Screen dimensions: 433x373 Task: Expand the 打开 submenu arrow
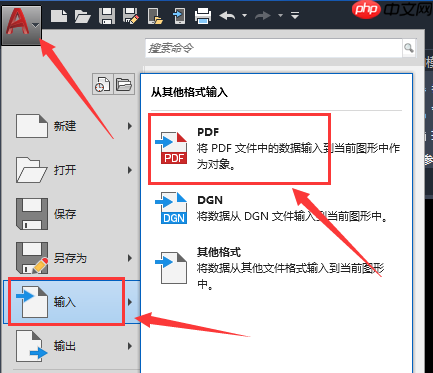point(130,170)
